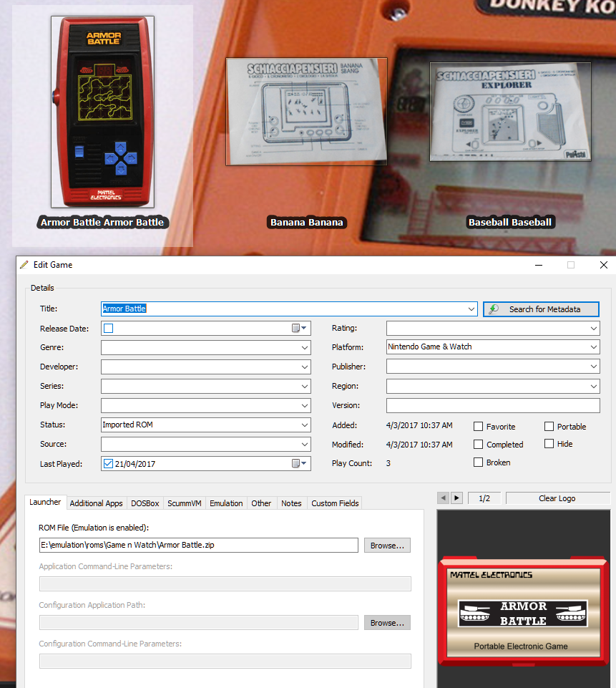Open the Developer dropdown
Image resolution: width=616 pixels, height=688 pixels.
coord(305,367)
